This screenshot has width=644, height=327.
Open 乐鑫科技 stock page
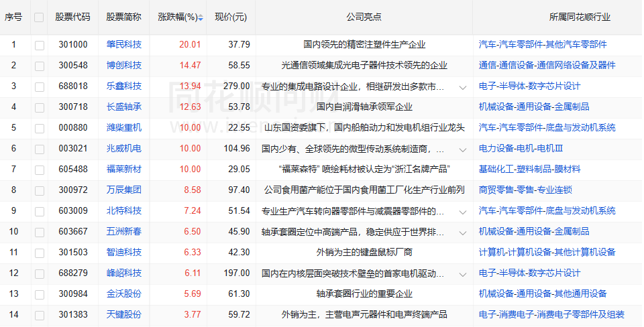[x=124, y=86]
